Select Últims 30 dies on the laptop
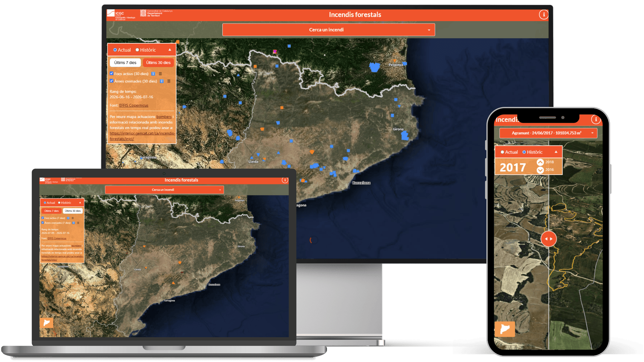This screenshot has width=644, height=362. (x=73, y=211)
